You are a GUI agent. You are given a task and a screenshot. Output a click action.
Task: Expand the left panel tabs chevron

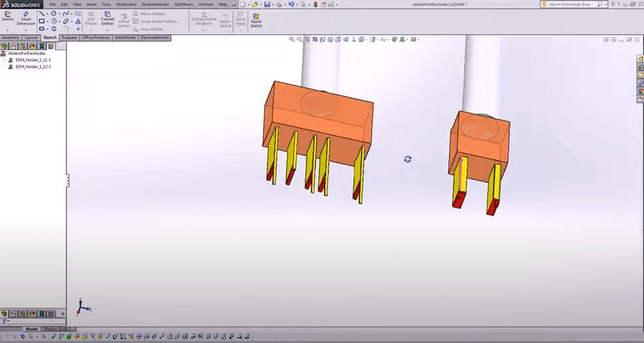(x=62, y=314)
